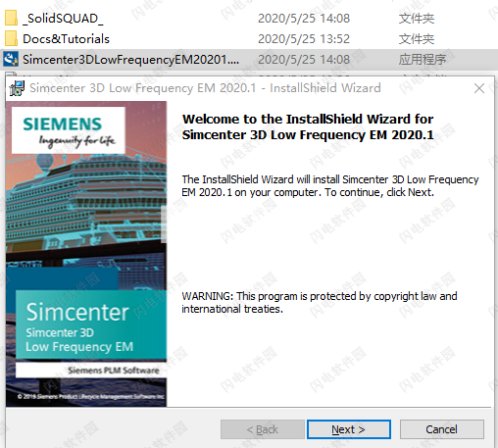This screenshot has height=448, width=498.
Task: Click the Welcome to the InstallShield Wizard heading
Action: click(x=308, y=126)
